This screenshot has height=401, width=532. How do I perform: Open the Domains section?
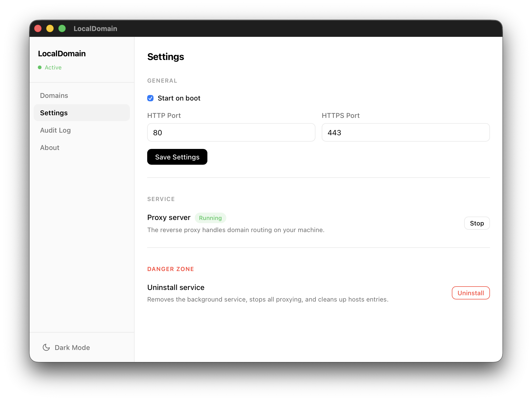tap(54, 95)
